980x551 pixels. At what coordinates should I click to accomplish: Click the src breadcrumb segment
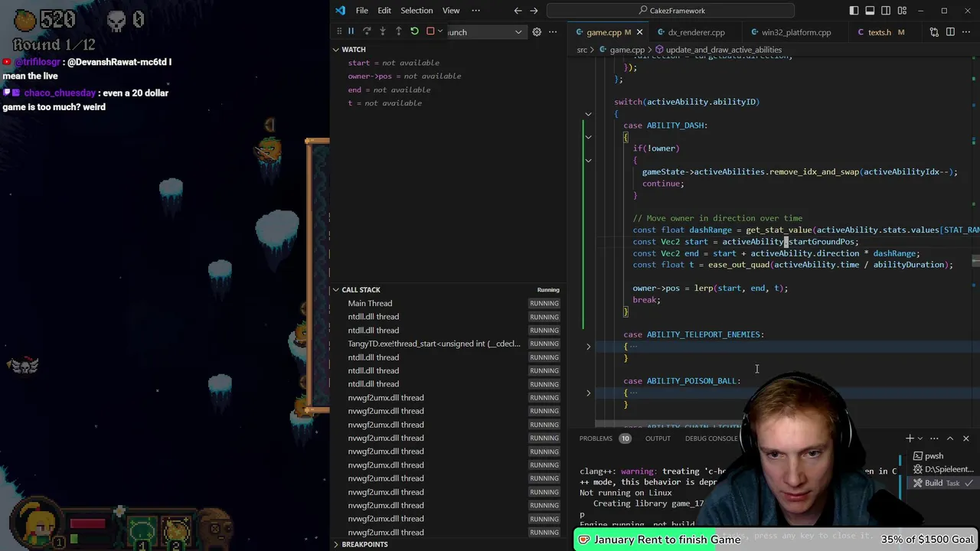pos(582,50)
